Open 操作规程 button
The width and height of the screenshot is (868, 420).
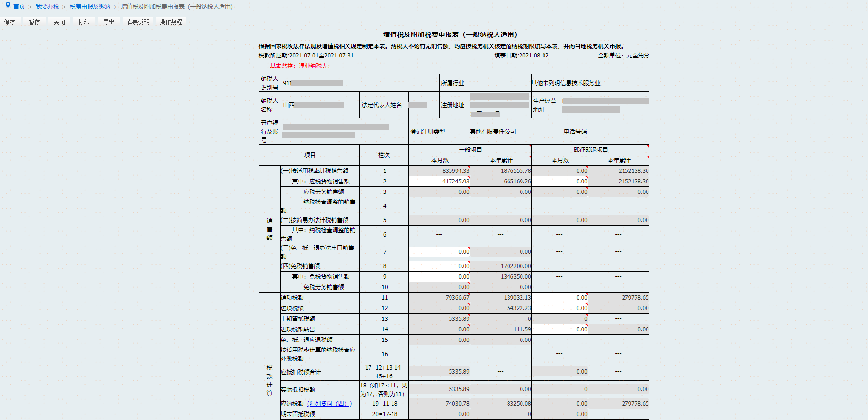171,22
